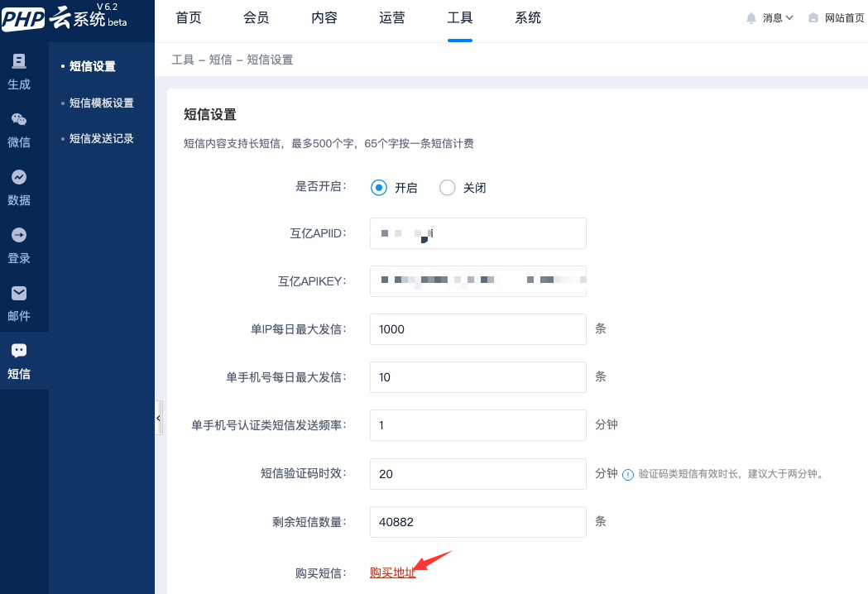Open the 生成 sidebar icon
The image size is (868, 594).
19,62
